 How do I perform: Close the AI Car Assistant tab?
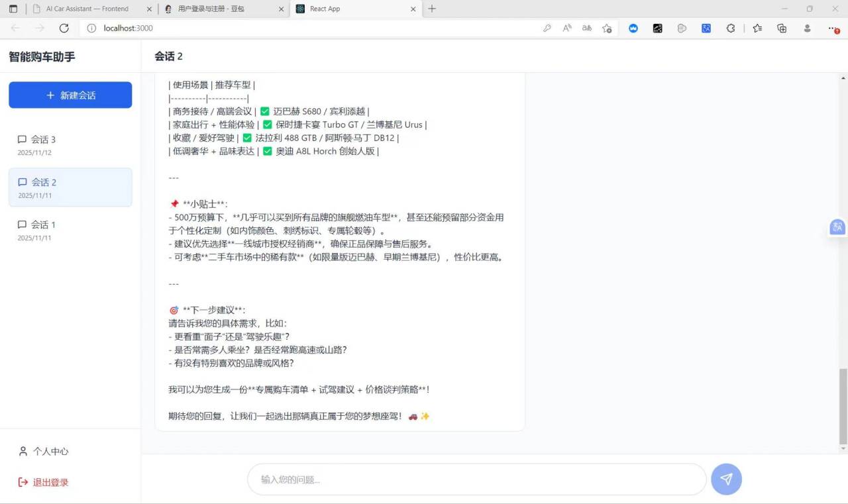pyautogui.click(x=148, y=9)
